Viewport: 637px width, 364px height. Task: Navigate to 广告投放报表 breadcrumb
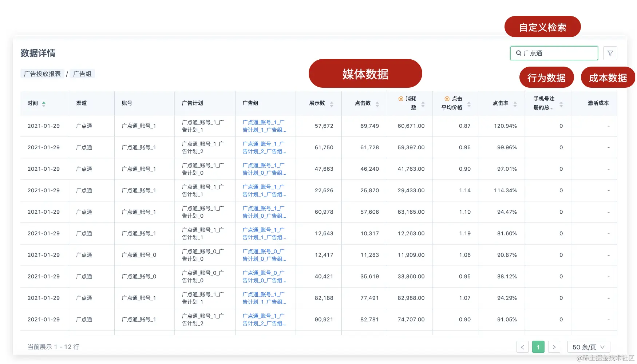pos(42,74)
